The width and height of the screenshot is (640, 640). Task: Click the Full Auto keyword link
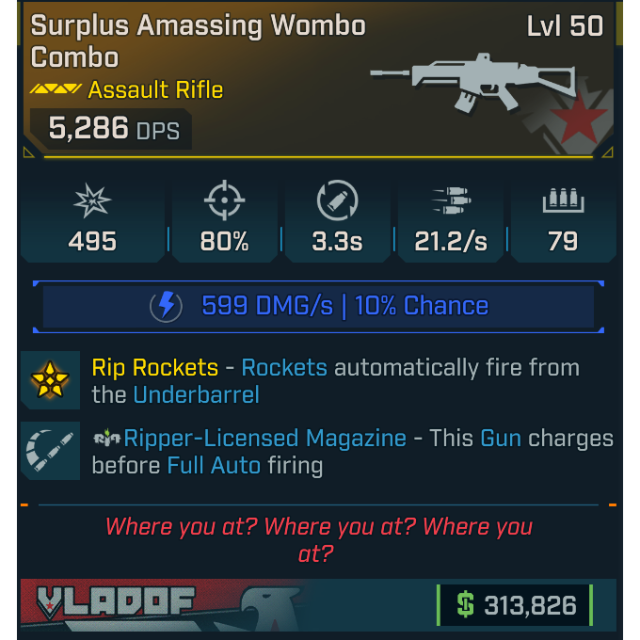pyautogui.click(x=213, y=465)
